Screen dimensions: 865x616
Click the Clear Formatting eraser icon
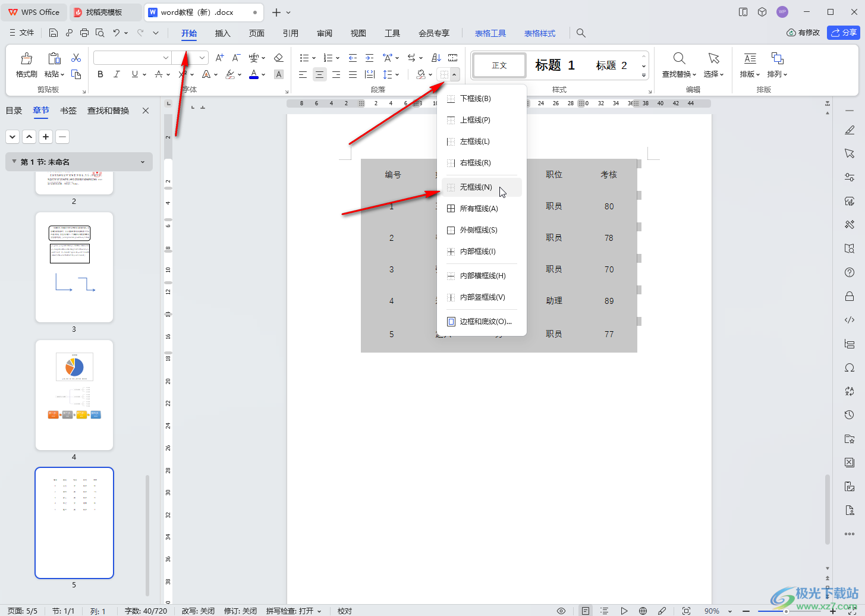click(x=278, y=58)
